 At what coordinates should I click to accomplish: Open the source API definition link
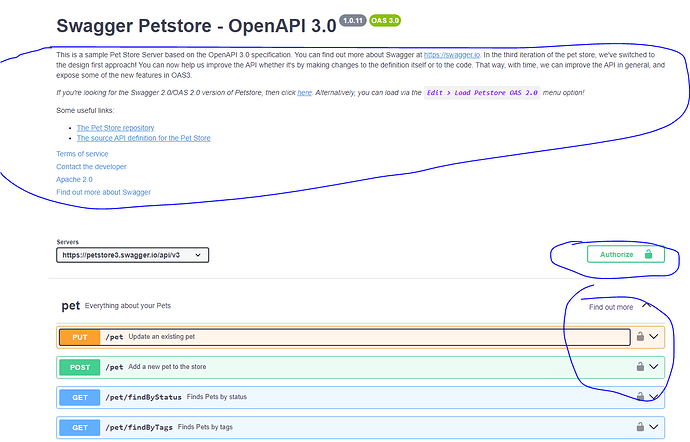click(x=143, y=138)
